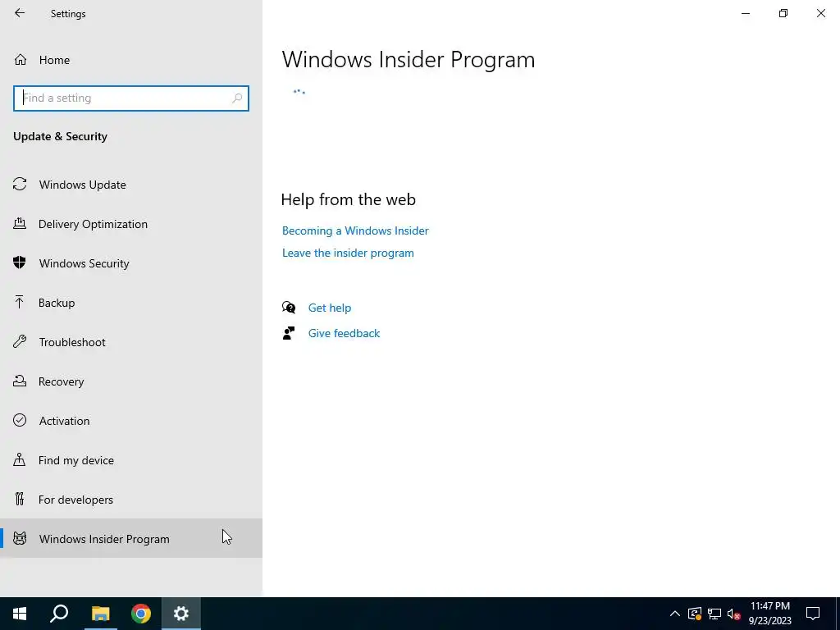Click the Windows Update sync icon

(x=20, y=185)
